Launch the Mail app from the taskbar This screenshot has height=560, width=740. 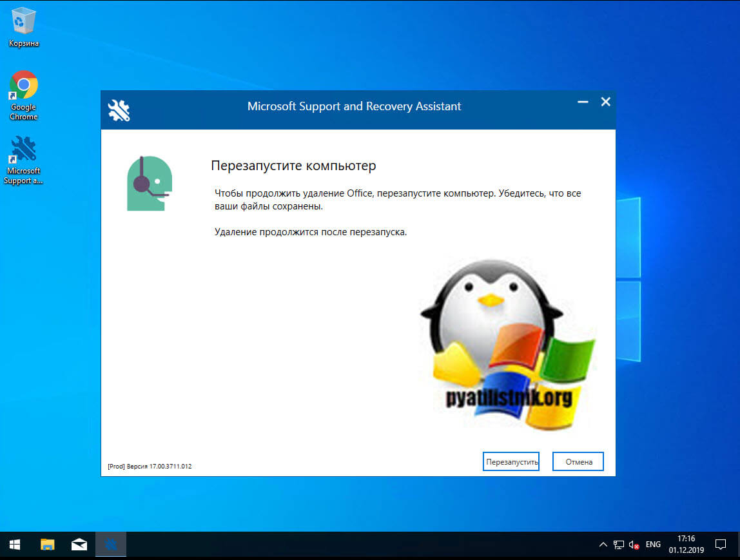click(x=79, y=545)
